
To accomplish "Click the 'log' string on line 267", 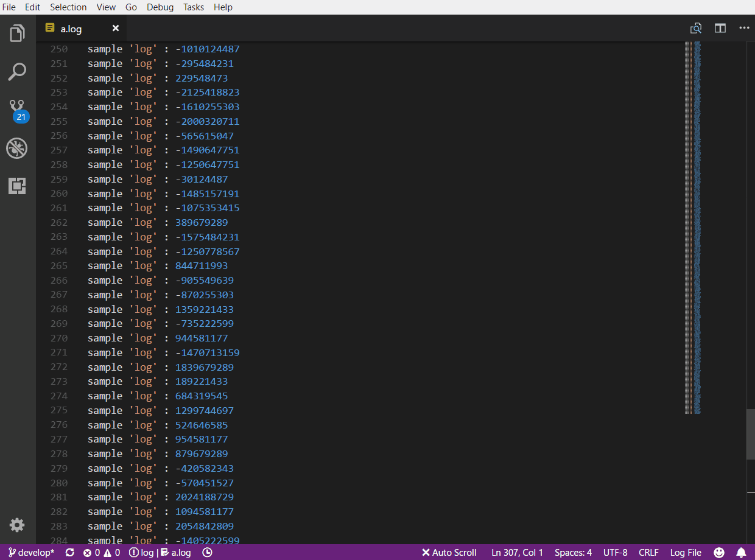I will click(x=143, y=295).
